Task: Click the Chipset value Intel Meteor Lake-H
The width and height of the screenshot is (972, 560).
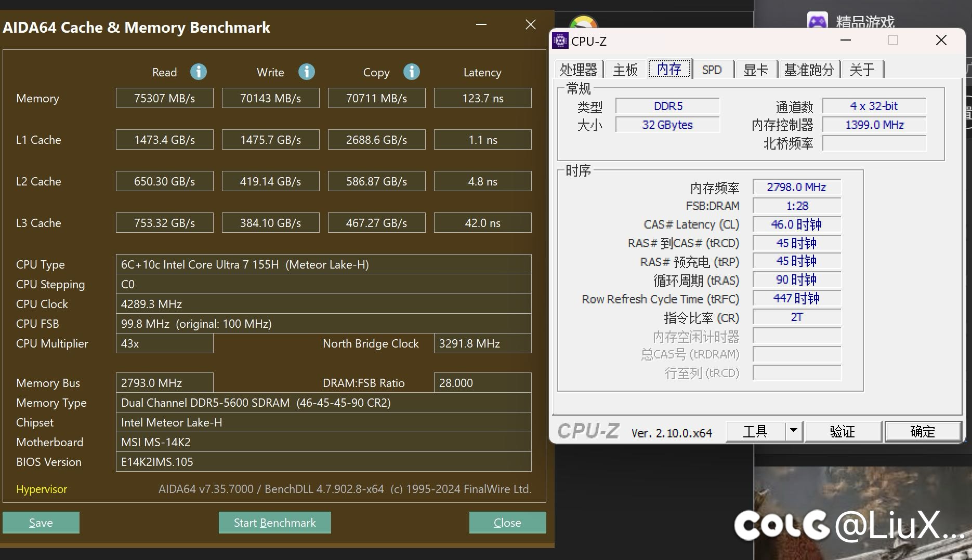Action: click(324, 422)
